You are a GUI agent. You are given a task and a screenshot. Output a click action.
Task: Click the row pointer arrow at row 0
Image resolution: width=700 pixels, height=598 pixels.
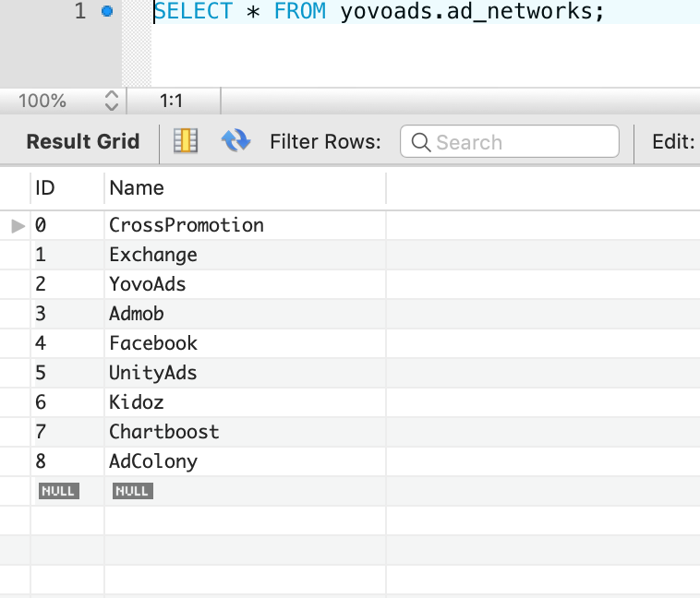18,225
